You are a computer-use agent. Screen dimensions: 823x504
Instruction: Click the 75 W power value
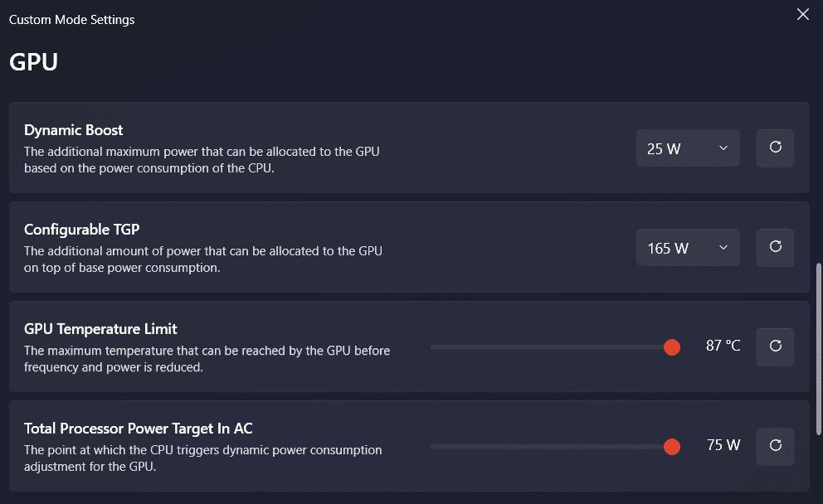(723, 445)
